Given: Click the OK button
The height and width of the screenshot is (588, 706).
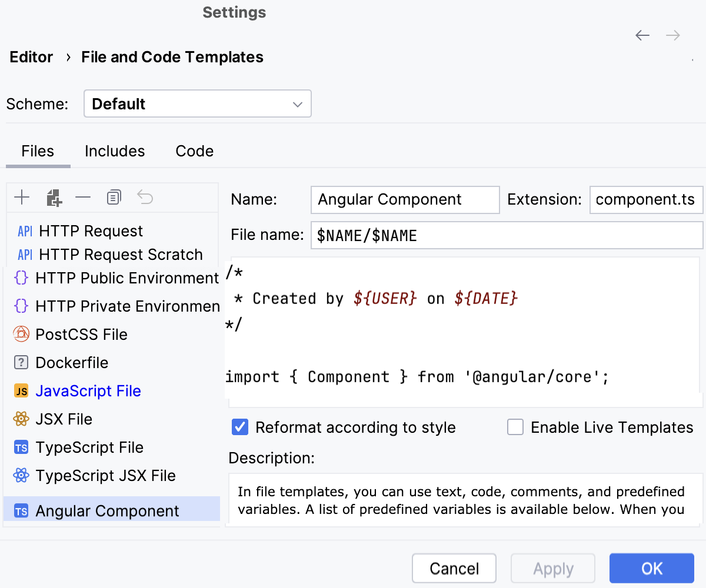Looking at the screenshot, I should pyautogui.click(x=651, y=569).
